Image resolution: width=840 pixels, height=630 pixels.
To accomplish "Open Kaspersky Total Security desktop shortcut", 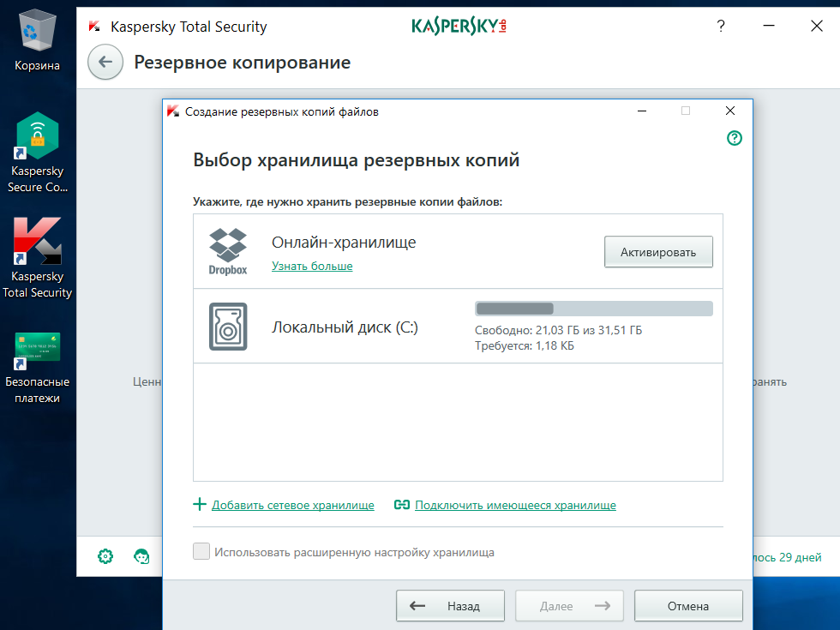I will point(37,257).
